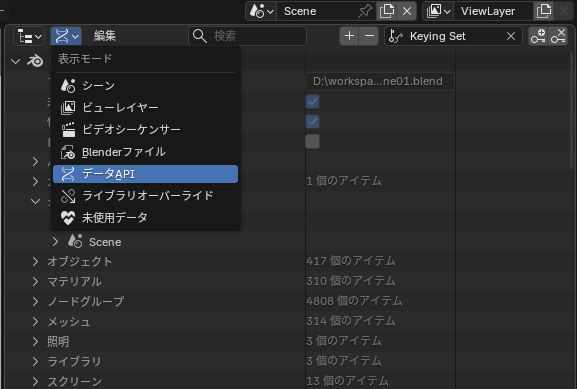Delete the Scene with X button

407,11
